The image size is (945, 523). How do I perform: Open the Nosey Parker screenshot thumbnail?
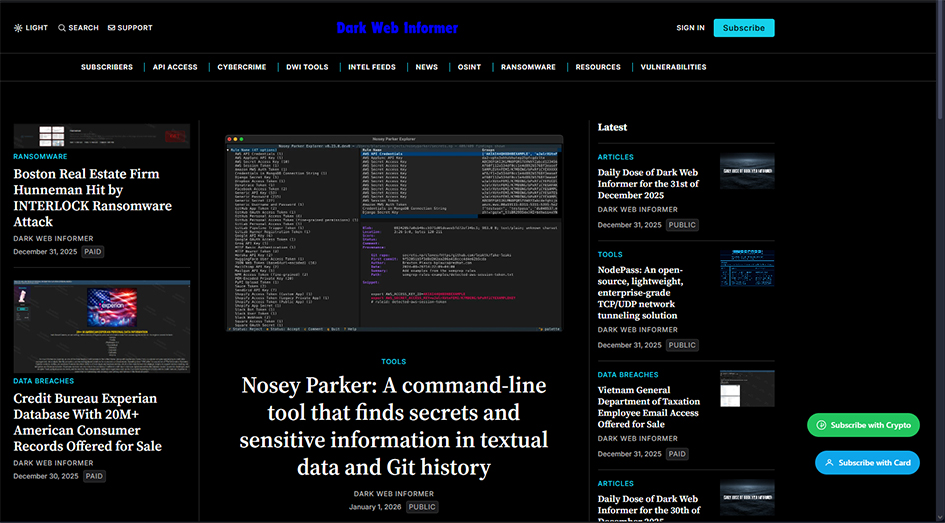(393, 233)
